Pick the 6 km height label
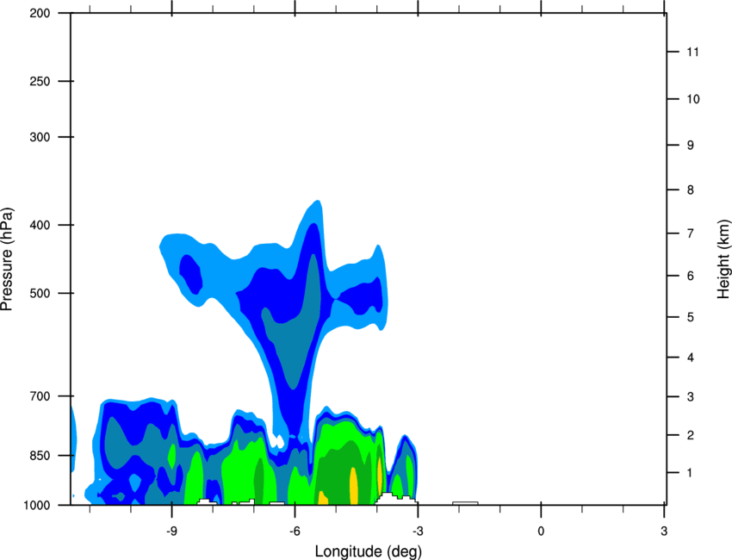 (690, 276)
